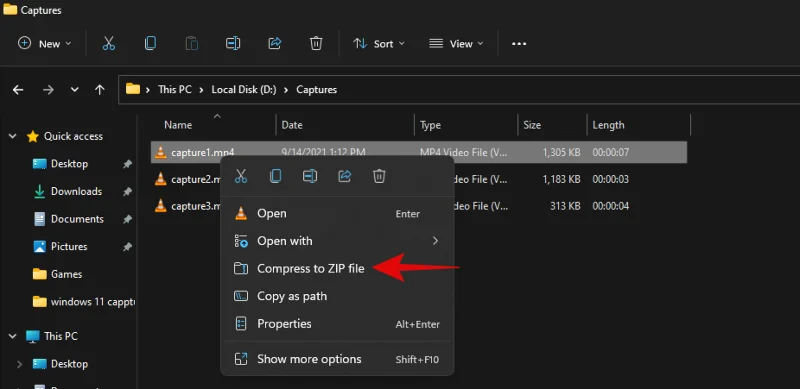
Task: Open Properties from the context menu
Action: 337,324
